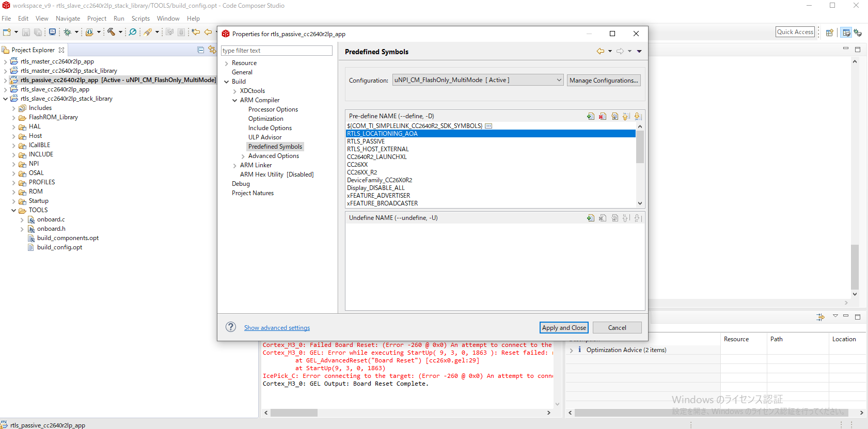Switch to CCS Edit perspective icon
868x429 pixels.
[x=846, y=32]
